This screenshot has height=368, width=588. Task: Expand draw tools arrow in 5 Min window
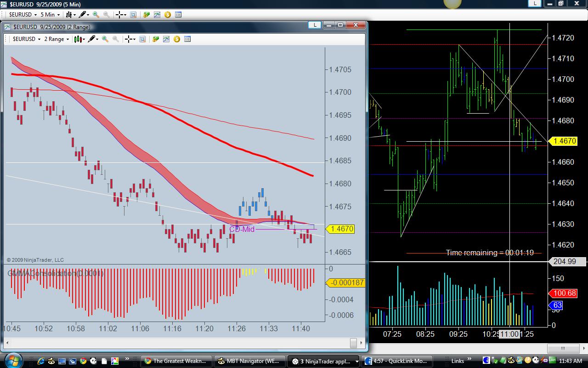click(88, 15)
